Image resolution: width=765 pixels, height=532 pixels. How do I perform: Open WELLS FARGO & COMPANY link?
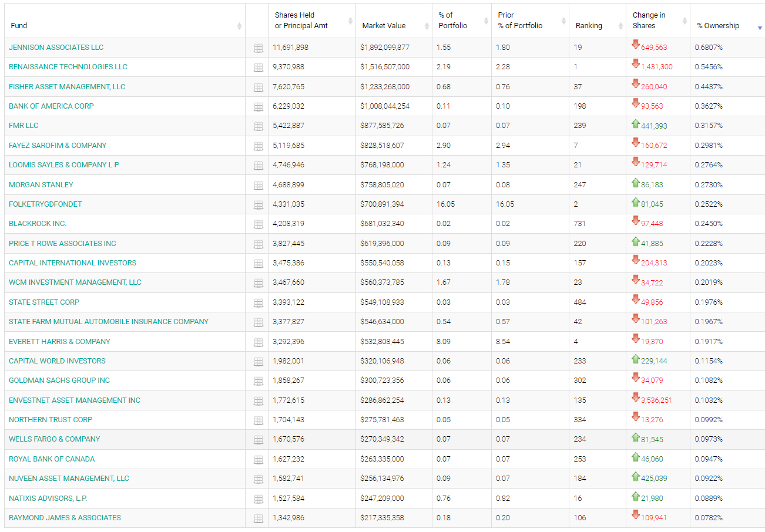(x=55, y=439)
